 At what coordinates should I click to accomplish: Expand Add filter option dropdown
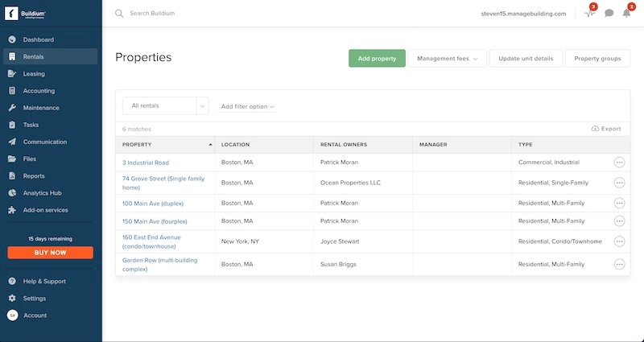point(248,106)
